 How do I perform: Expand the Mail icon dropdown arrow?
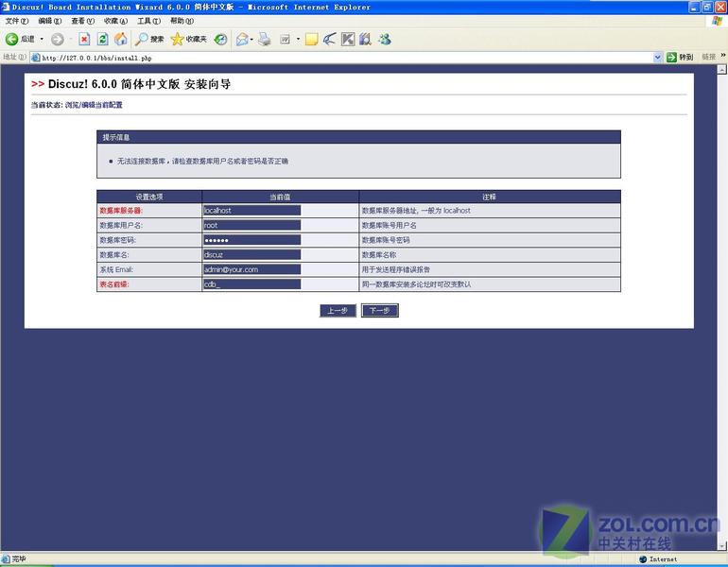tap(251, 40)
